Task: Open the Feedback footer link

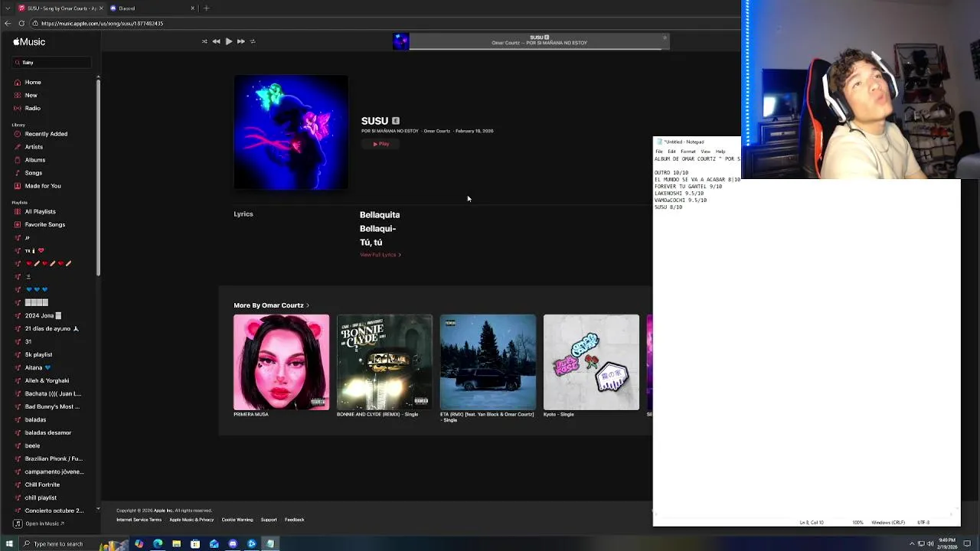Action: pos(295,520)
